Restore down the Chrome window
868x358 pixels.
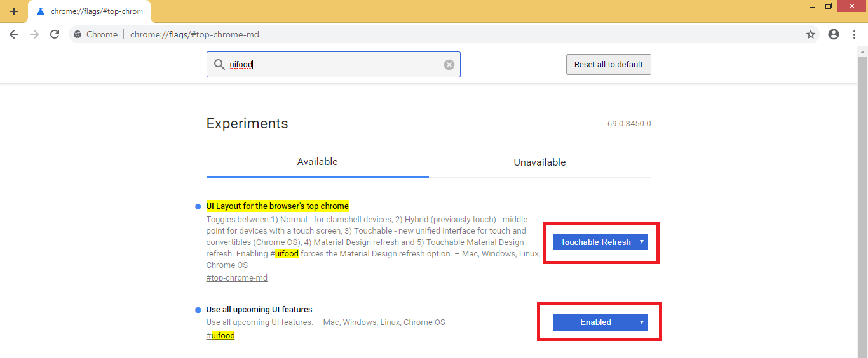[x=829, y=6]
